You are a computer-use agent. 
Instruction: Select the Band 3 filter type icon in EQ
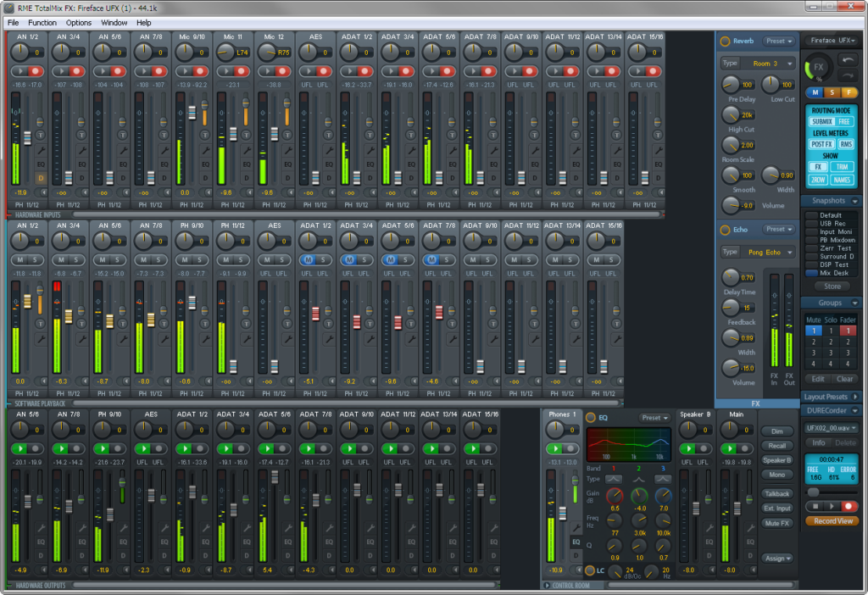click(x=662, y=479)
